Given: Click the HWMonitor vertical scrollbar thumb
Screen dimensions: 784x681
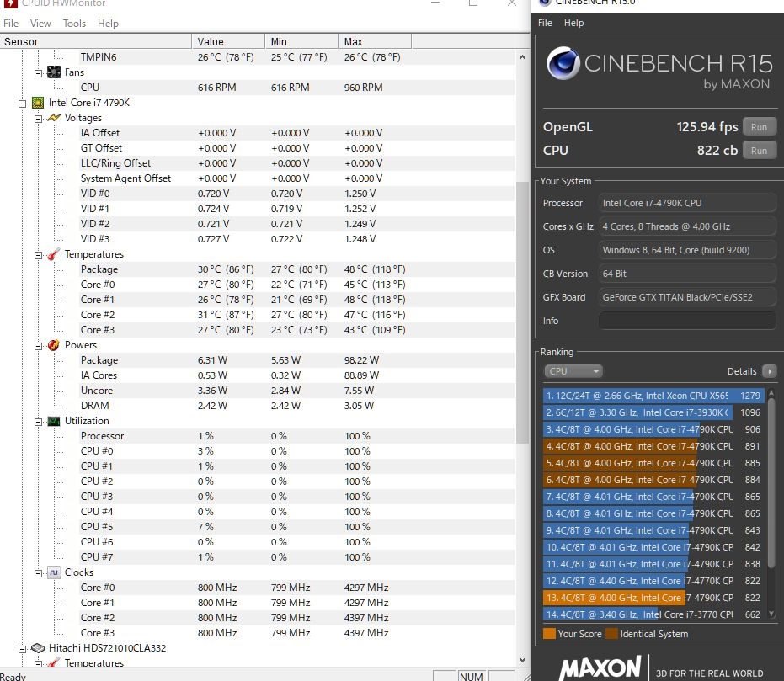Looking at the screenshot, I should click(x=522, y=312).
